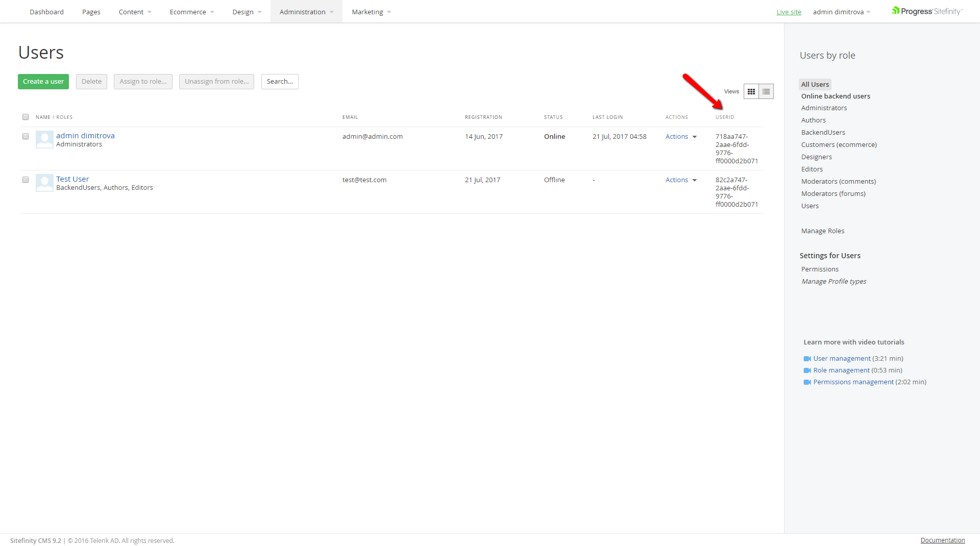
Task: Click admin dimitrova avatar thumbnail
Action: point(44,139)
